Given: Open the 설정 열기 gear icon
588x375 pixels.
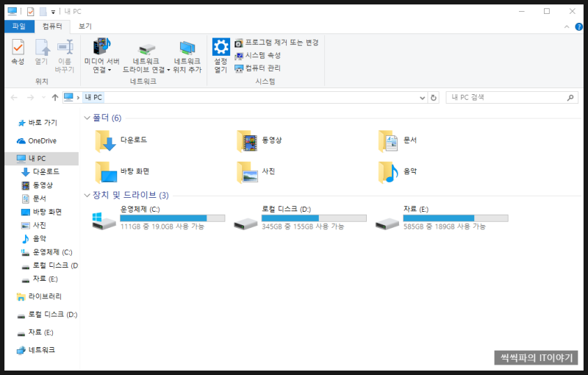Looking at the screenshot, I should [221, 55].
